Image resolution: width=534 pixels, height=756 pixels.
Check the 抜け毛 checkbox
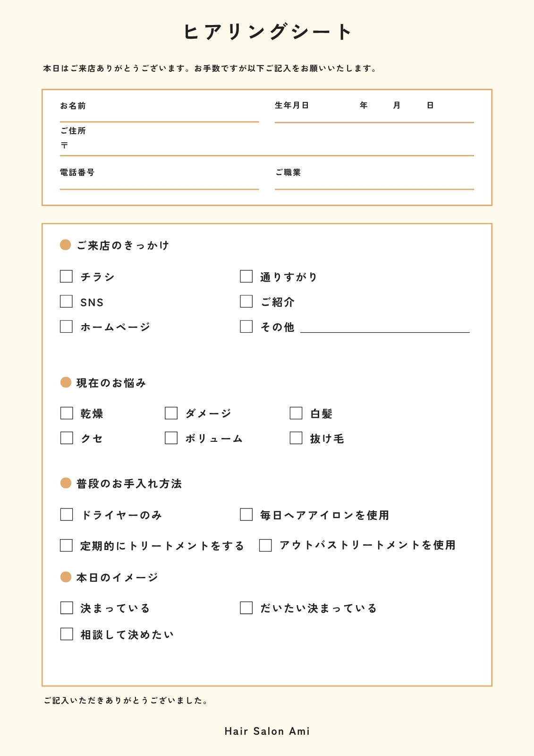click(296, 438)
